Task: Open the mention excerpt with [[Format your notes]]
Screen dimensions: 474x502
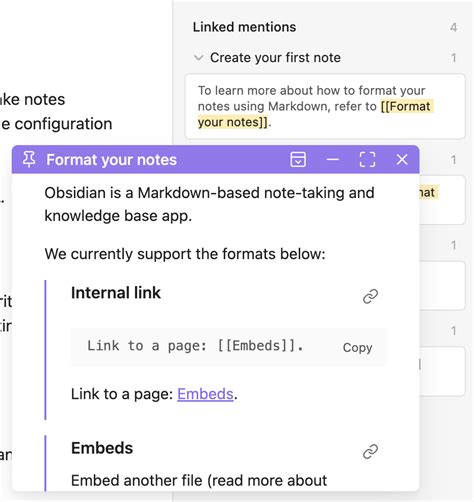Action: coord(325,106)
